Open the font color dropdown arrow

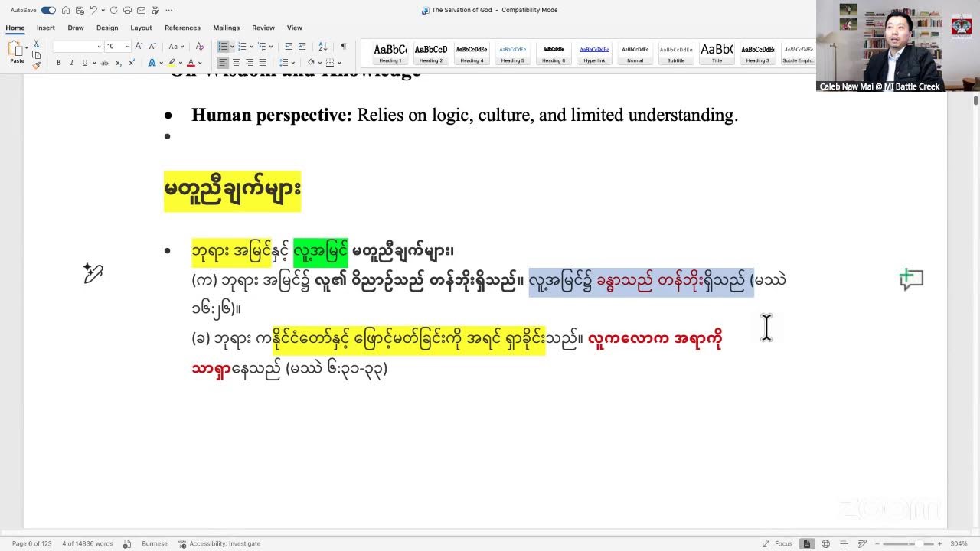tap(200, 63)
